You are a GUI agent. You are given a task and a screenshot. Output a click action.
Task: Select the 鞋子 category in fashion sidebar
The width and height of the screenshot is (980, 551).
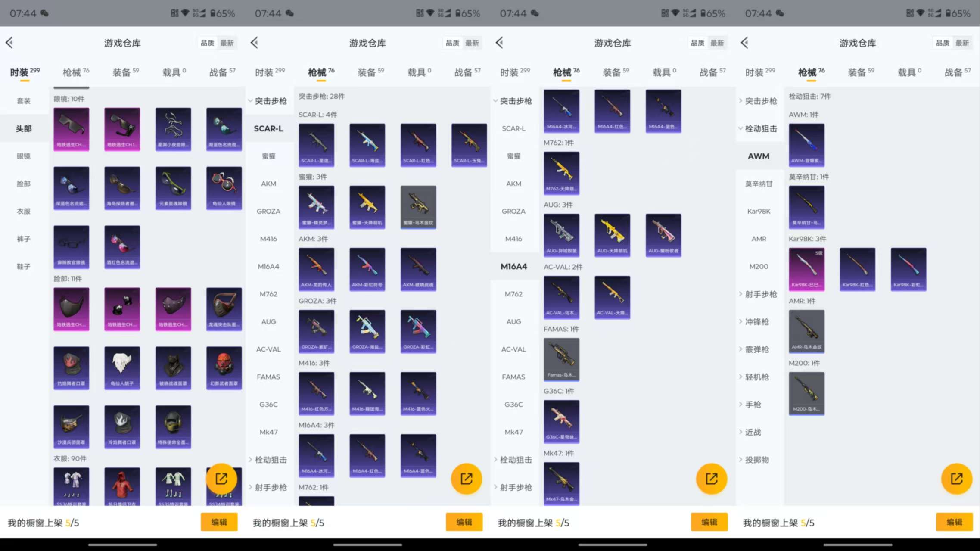24,267
